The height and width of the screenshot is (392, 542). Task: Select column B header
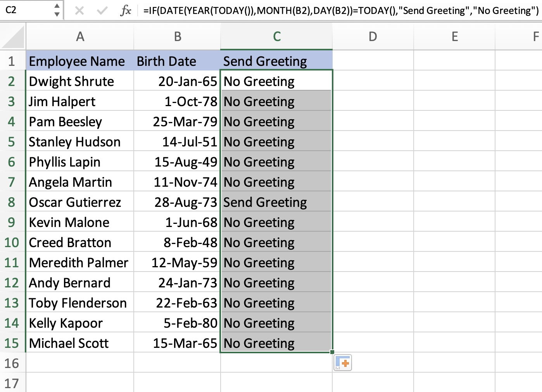coord(177,37)
